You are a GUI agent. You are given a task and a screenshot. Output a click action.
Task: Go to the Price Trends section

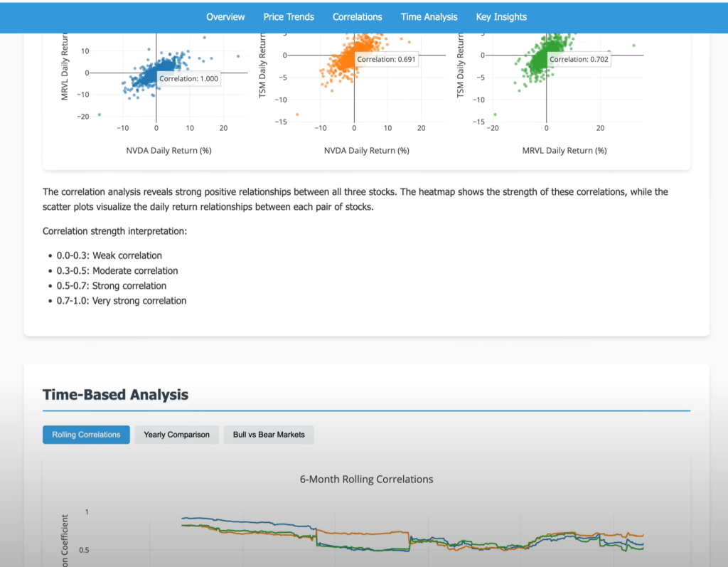pos(289,17)
